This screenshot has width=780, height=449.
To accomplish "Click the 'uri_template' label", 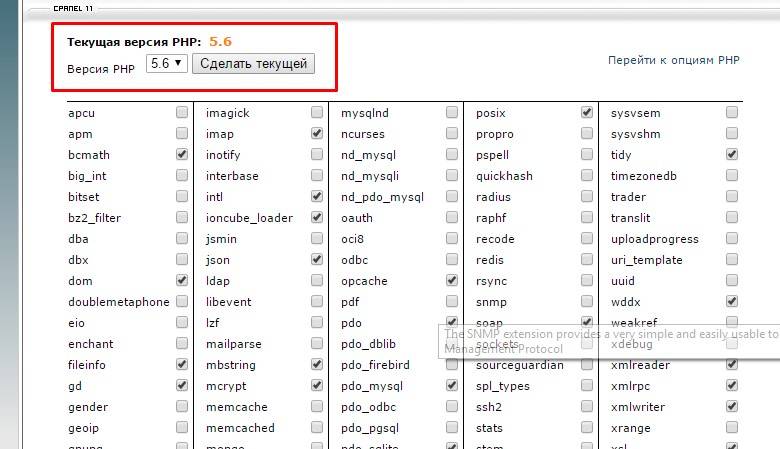I will point(646,261).
